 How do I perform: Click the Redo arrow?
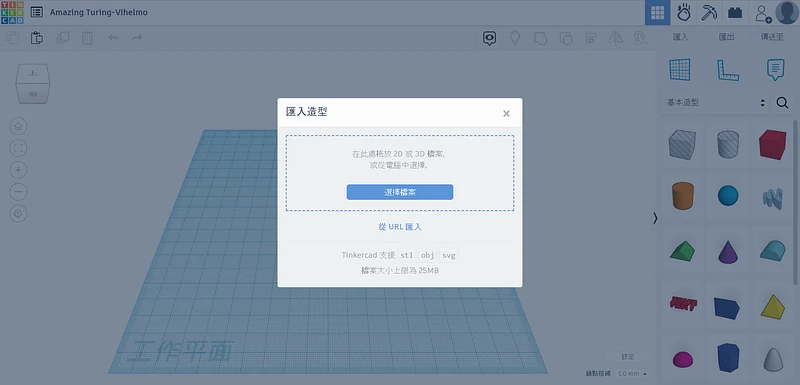137,38
